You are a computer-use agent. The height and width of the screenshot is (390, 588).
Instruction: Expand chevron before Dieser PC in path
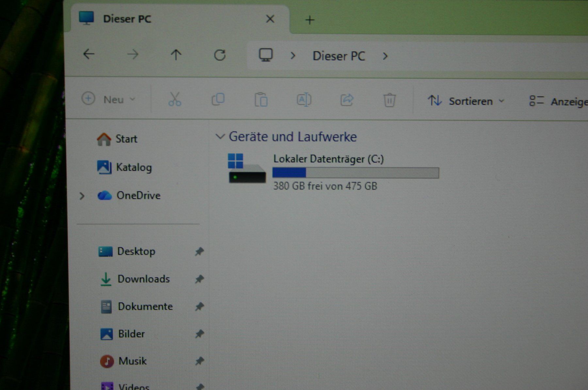pyautogui.click(x=293, y=56)
